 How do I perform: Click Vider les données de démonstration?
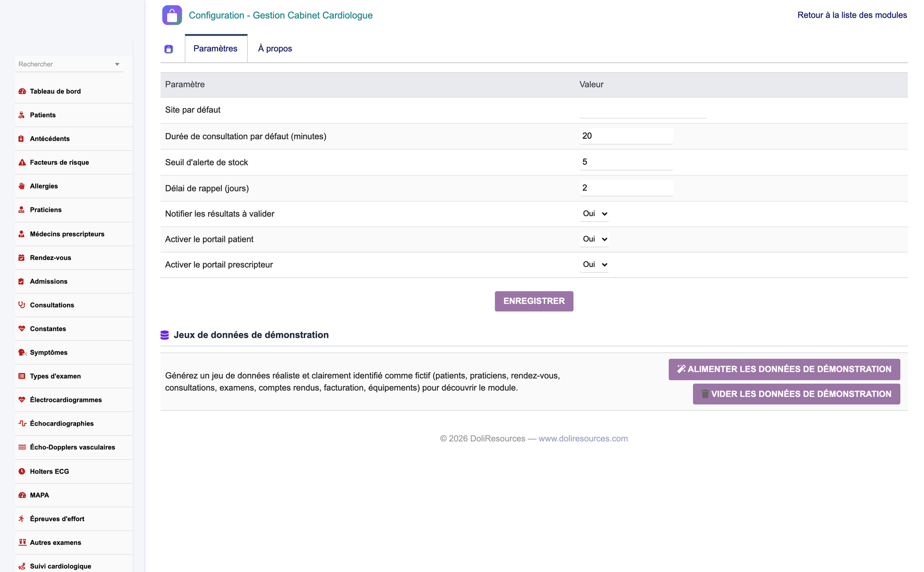click(x=796, y=394)
